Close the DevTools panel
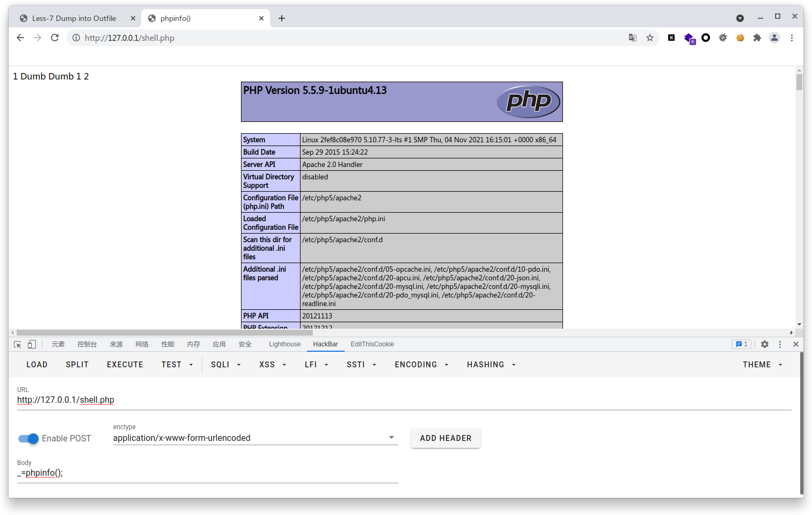The width and height of the screenshot is (812, 515). (796, 344)
